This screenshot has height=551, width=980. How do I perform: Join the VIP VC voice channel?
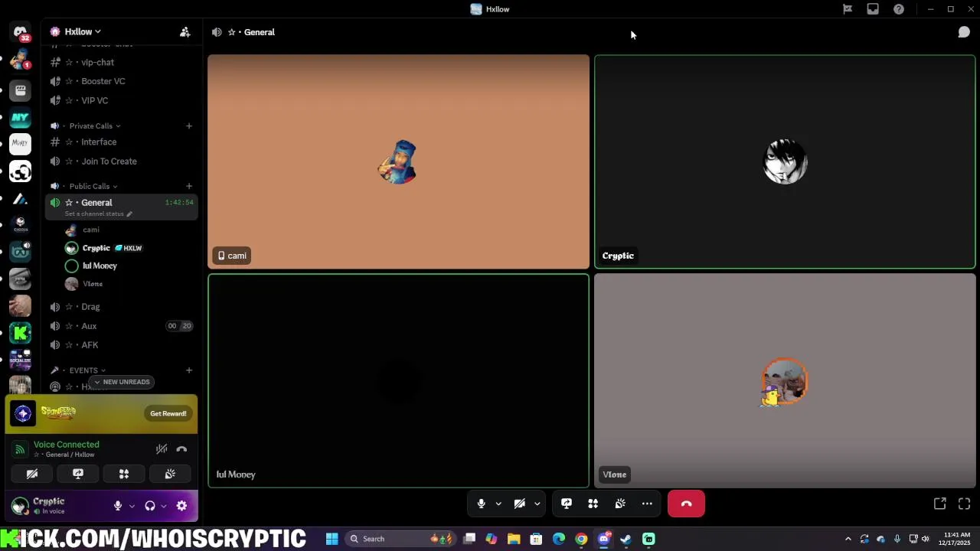(121, 100)
